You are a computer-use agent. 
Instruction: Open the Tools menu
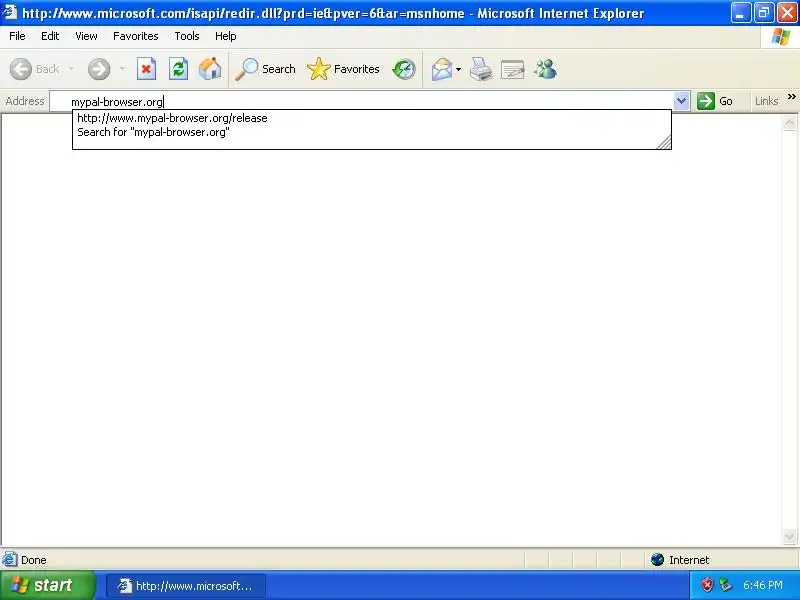click(187, 36)
